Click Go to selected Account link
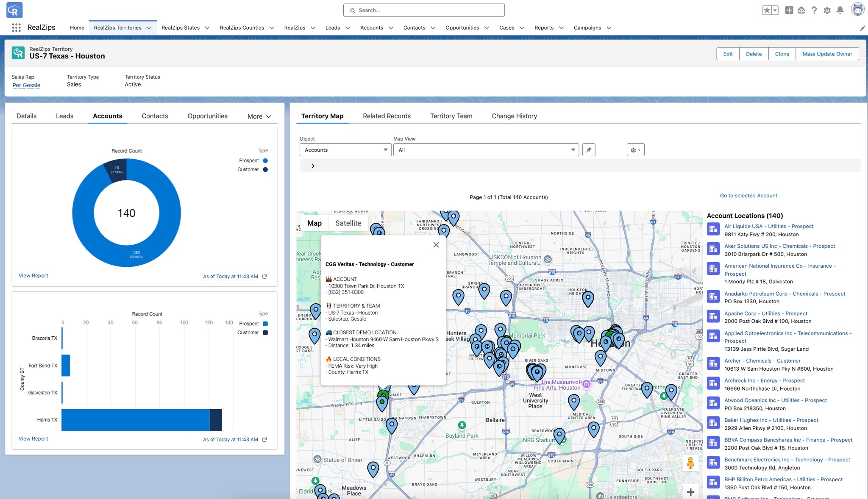The image size is (868, 499). pyautogui.click(x=748, y=196)
